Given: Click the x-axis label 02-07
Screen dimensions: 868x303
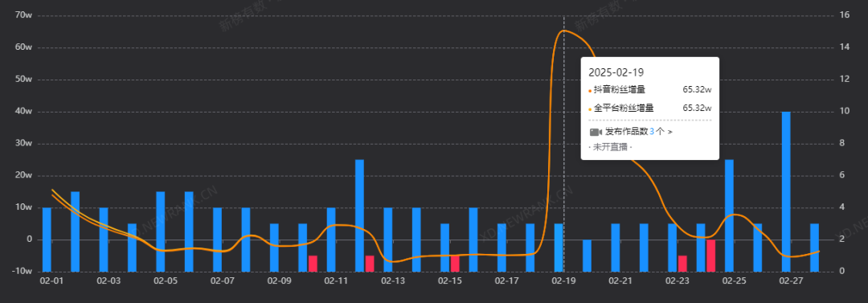Looking at the screenshot, I should [x=222, y=280].
